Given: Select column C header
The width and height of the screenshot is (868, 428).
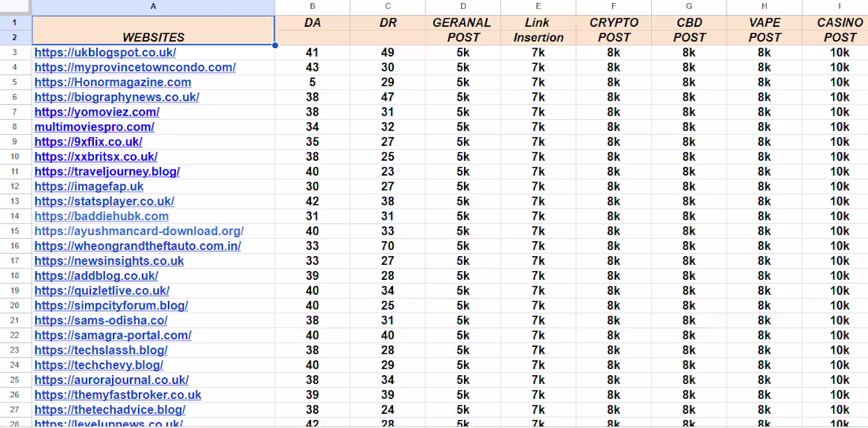Looking at the screenshot, I should point(387,7).
